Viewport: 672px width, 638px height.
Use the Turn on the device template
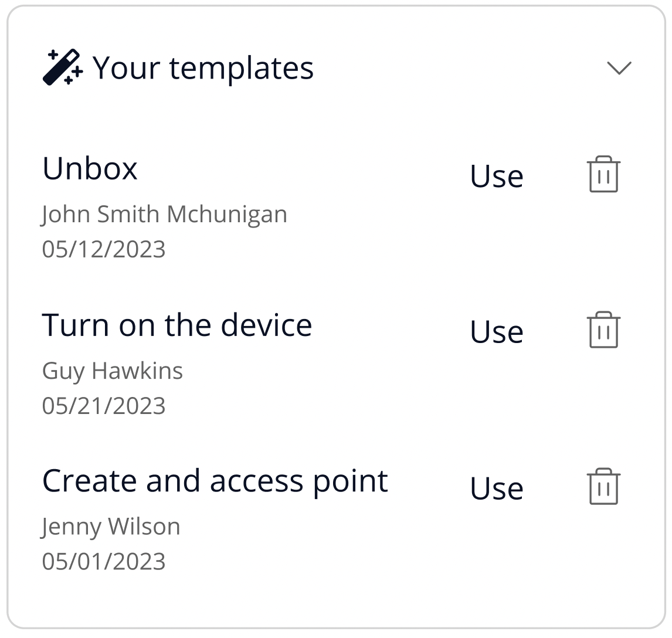coord(497,332)
